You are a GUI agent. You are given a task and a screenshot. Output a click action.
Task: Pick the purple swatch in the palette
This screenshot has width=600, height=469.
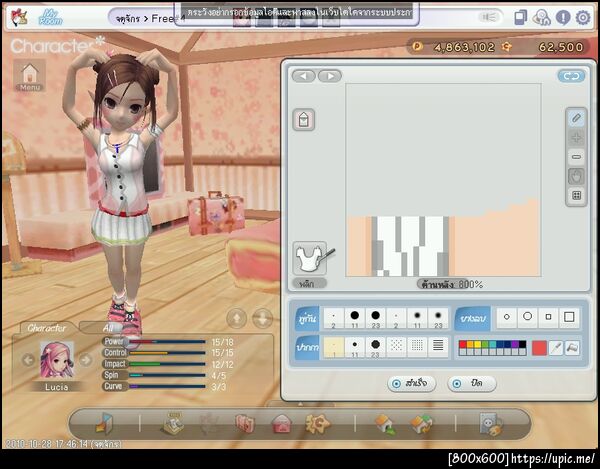515,344
